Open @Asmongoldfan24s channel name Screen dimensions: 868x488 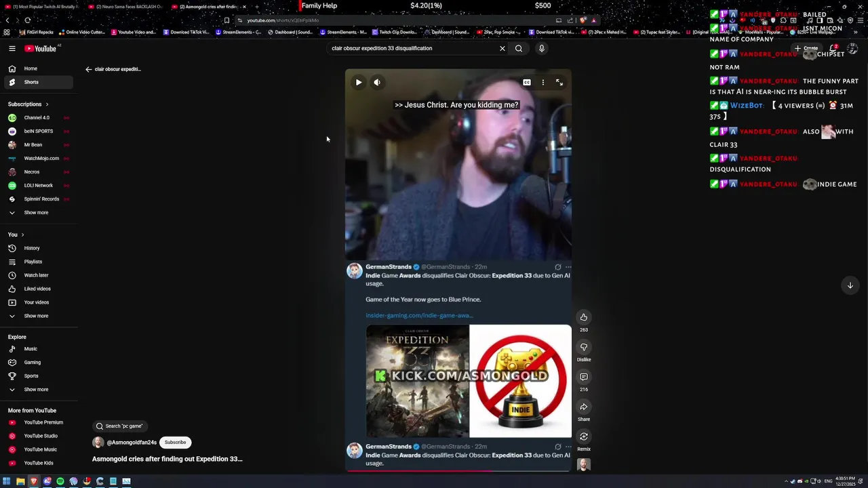132,443
